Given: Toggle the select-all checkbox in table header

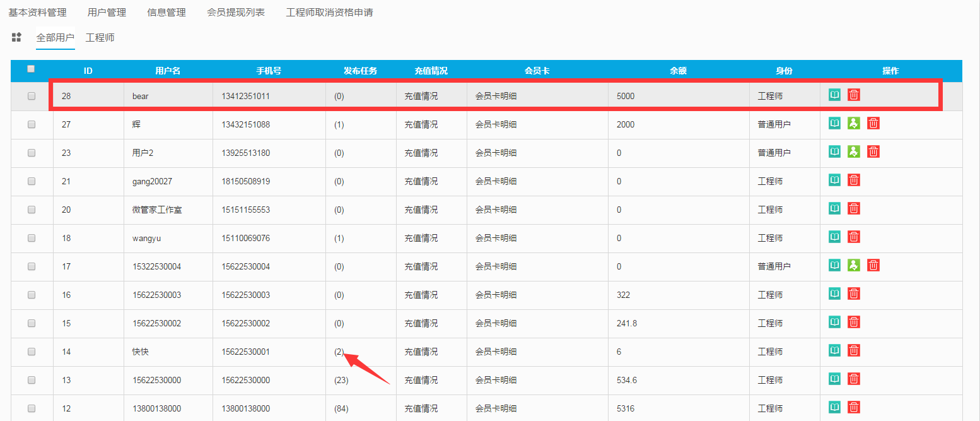Looking at the screenshot, I should pyautogui.click(x=32, y=69).
